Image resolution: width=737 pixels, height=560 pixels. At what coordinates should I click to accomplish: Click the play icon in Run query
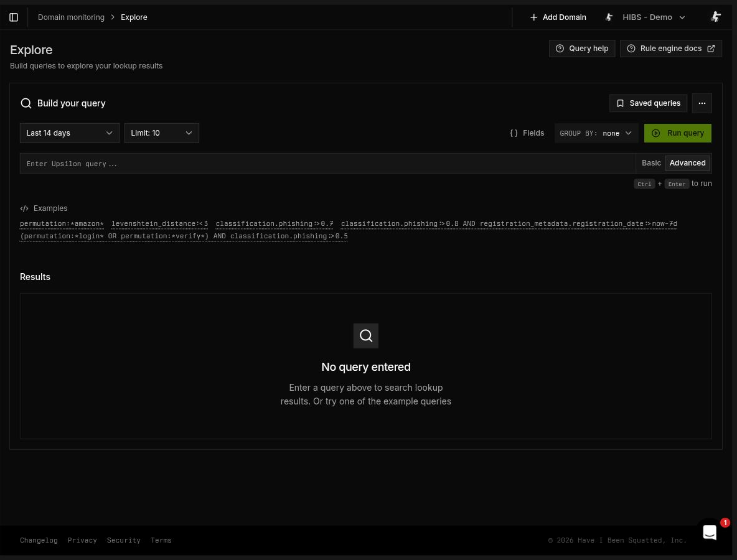[655, 133]
